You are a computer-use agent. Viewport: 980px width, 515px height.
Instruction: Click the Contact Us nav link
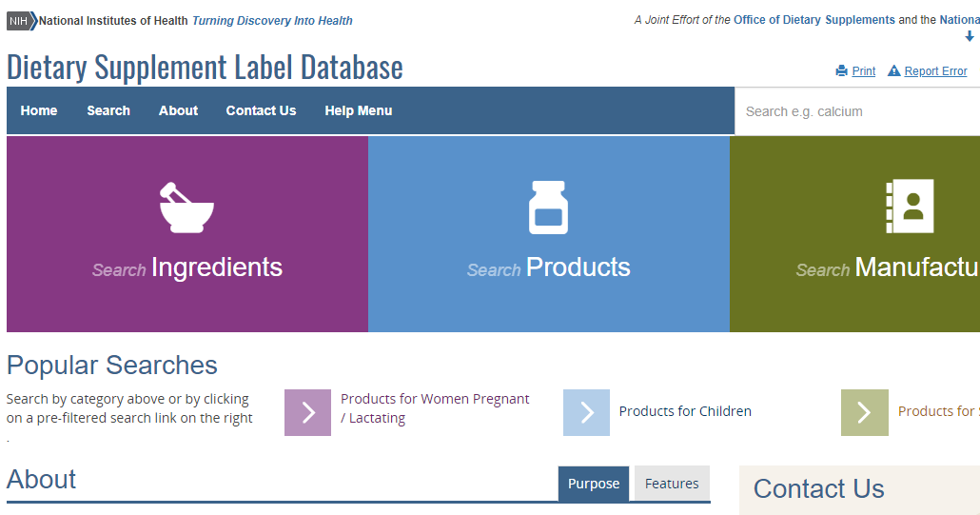(261, 110)
